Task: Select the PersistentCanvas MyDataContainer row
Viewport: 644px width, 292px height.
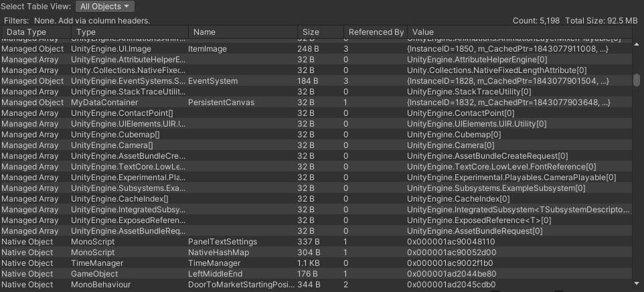Action: coord(218,102)
